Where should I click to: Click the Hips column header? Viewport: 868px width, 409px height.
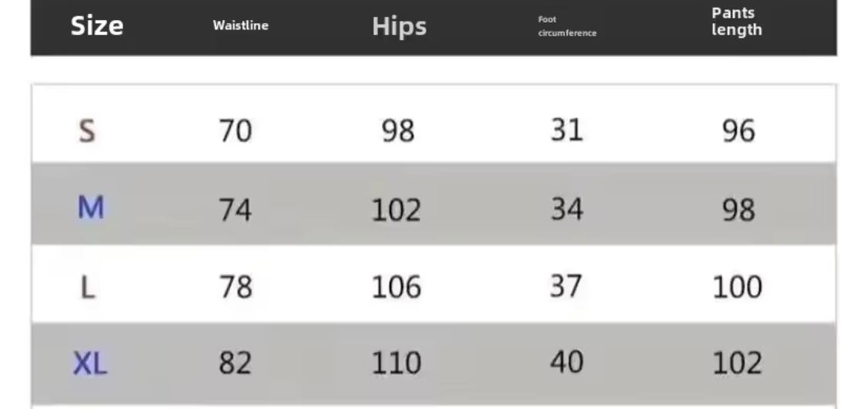pos(399,26)
